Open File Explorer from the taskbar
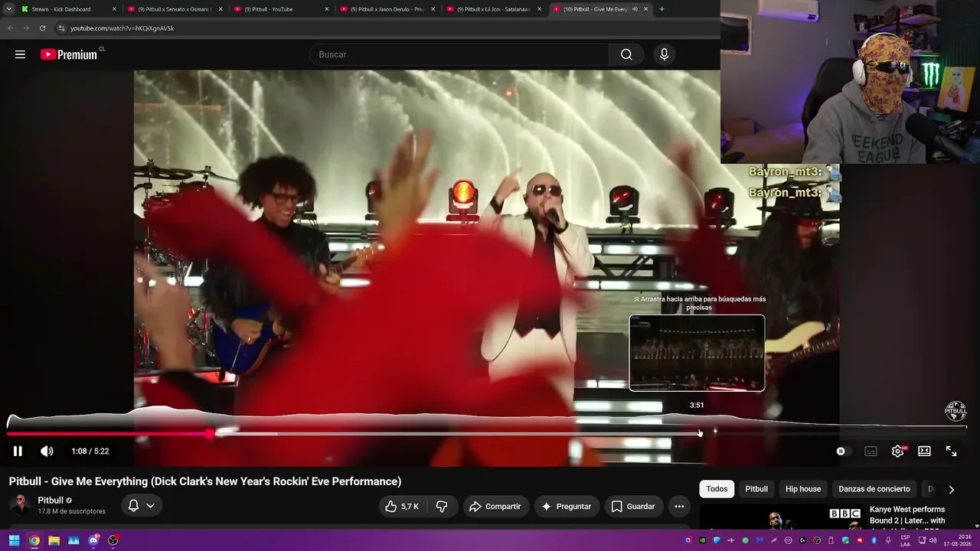 click(x=54, y=540)
